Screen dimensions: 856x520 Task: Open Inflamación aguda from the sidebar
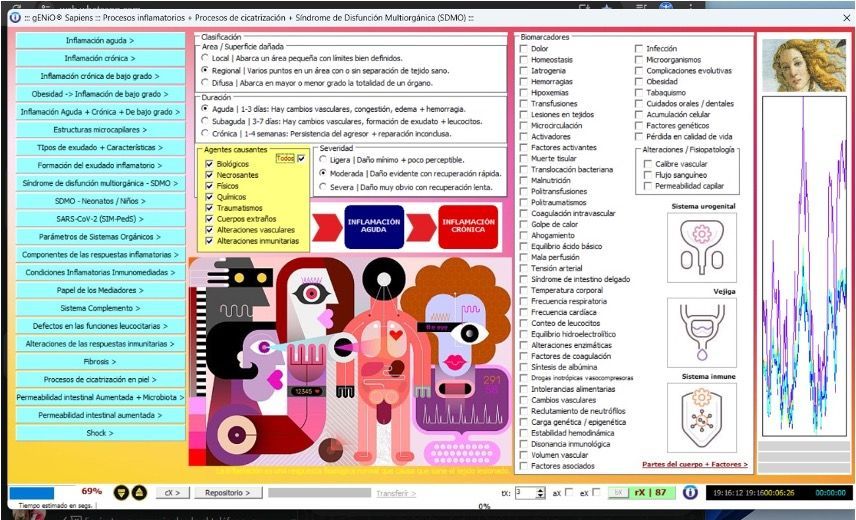[x=100, y=40]
